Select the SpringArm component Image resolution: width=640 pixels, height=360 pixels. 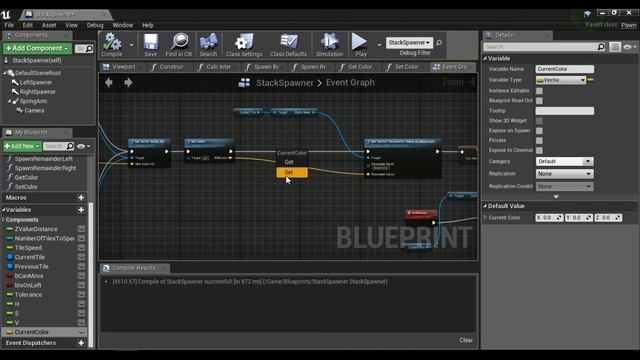[x=33, y=101]
